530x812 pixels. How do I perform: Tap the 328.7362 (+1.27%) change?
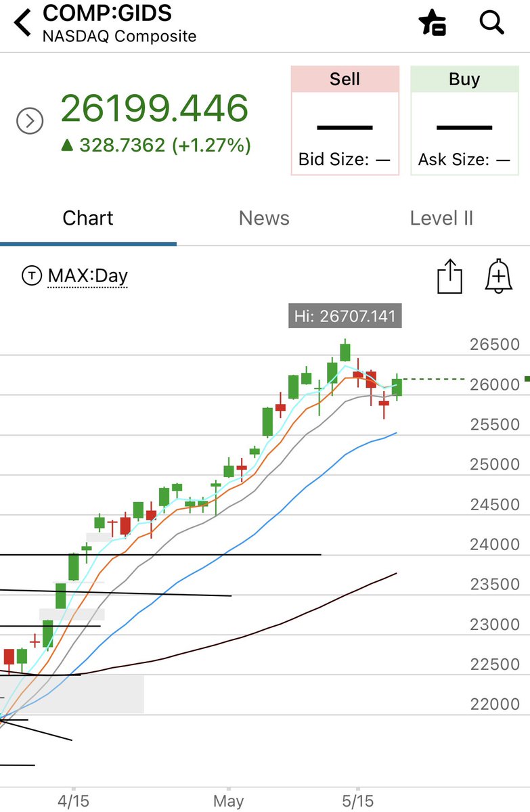(x=156, y=145)
